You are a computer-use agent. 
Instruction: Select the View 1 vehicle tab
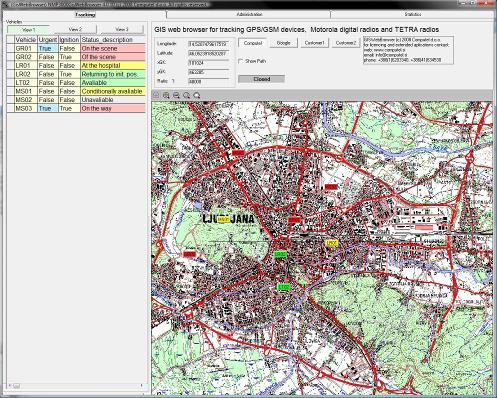[29, 30]
